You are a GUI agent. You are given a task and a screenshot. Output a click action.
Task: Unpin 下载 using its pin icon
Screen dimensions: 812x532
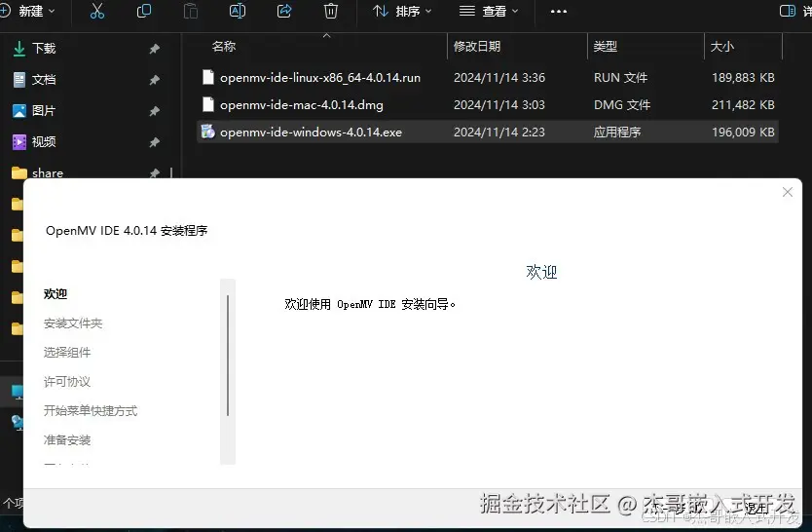(155, 49)
